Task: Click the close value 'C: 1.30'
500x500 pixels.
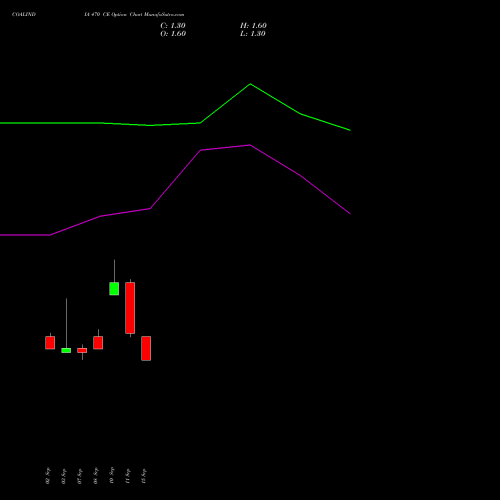Action: click(x=173, y=26)
